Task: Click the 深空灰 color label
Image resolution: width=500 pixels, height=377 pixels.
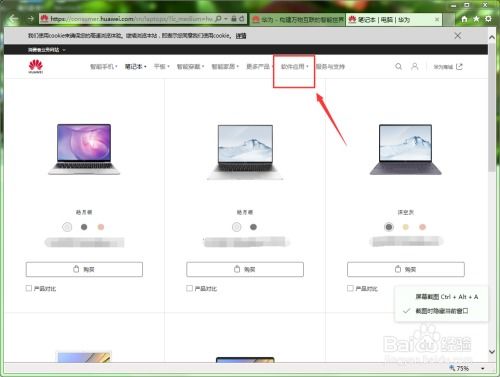Action: (406, 212)
